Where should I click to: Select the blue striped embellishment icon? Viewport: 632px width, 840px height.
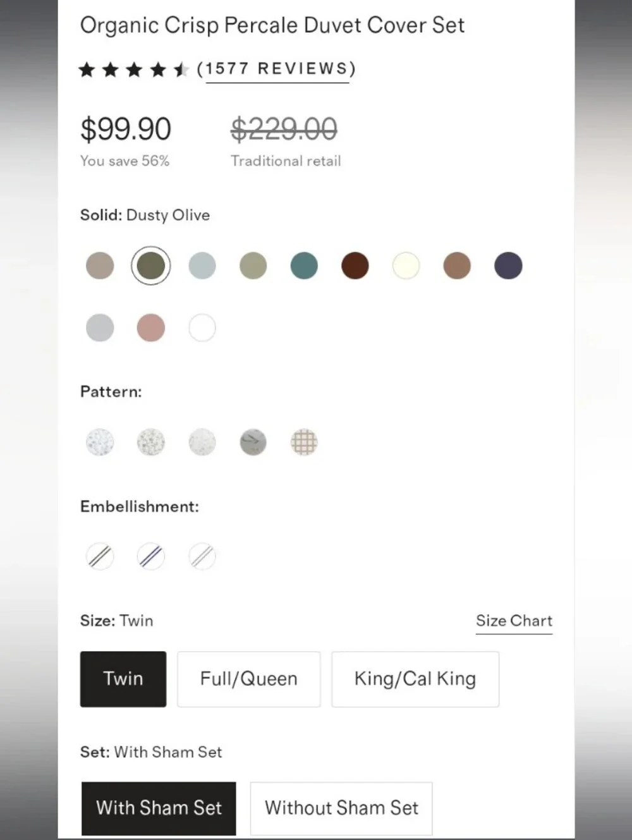[x=151, y=557]
